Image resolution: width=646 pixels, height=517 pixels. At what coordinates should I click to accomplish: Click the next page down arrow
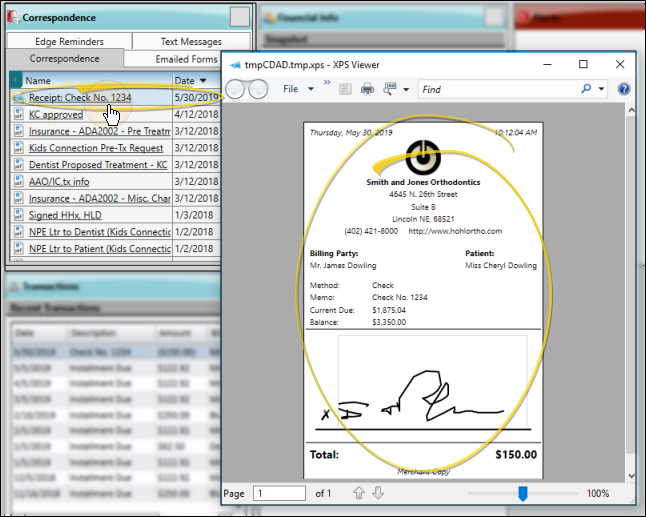point(378,493)
